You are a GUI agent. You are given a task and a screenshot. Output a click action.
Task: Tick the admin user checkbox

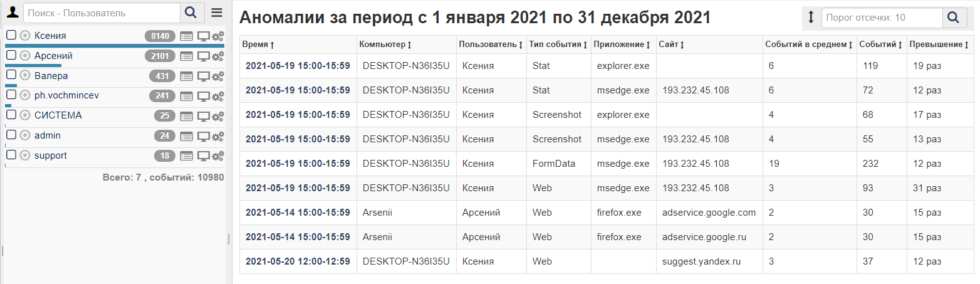(11, 135)
